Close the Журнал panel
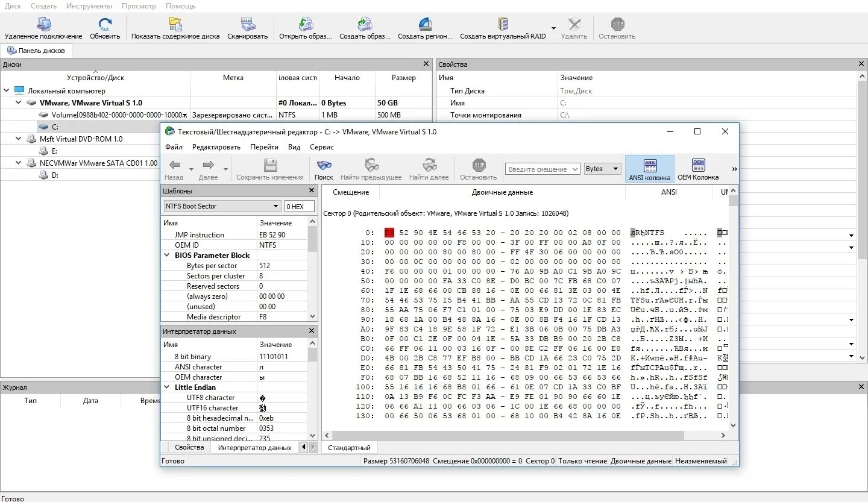The height and width of the screenshot is (502, 868). [x=861, y=387]
